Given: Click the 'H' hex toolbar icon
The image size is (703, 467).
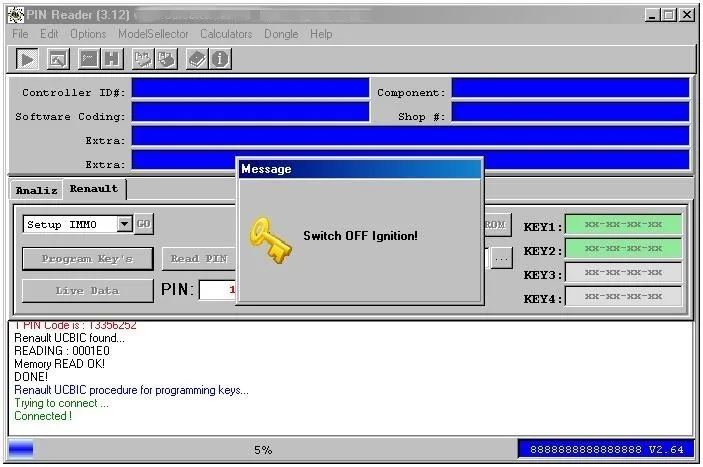Looking at the screenshot, I should [112, 59].
